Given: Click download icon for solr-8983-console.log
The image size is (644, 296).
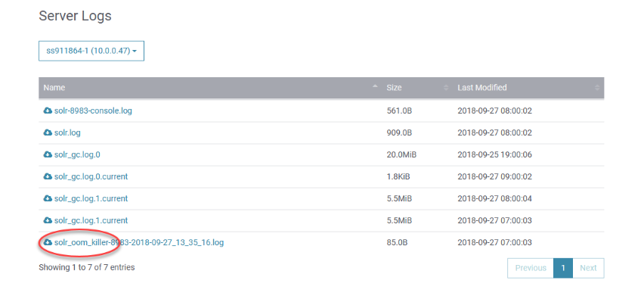Looking at the screenshot, I should (48, 111).
